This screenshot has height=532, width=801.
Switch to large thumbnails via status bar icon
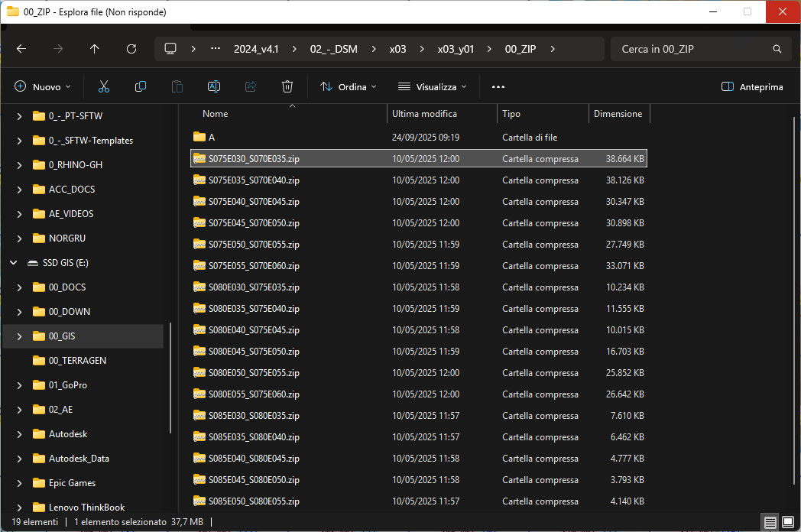tap(787, 522)
